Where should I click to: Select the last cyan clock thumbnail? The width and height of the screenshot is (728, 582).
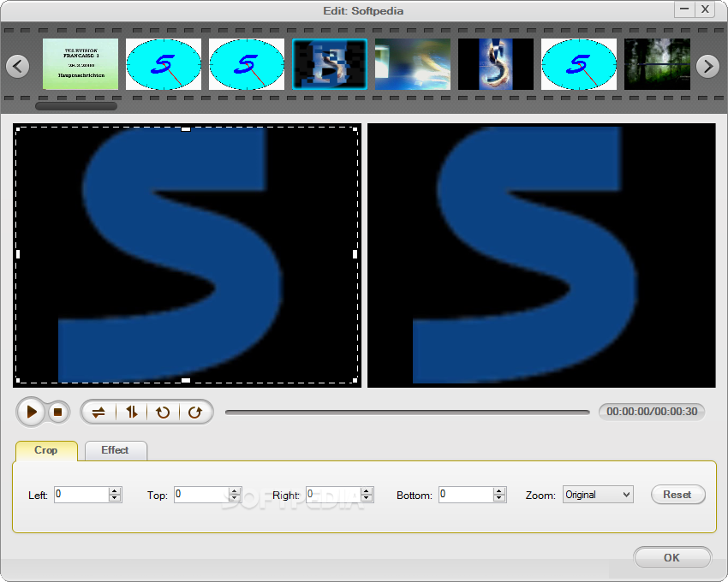click(579, 64)
